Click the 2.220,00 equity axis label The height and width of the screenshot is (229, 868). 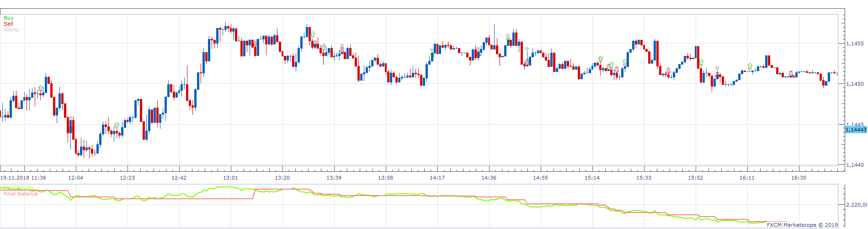[x=857, y=205]
